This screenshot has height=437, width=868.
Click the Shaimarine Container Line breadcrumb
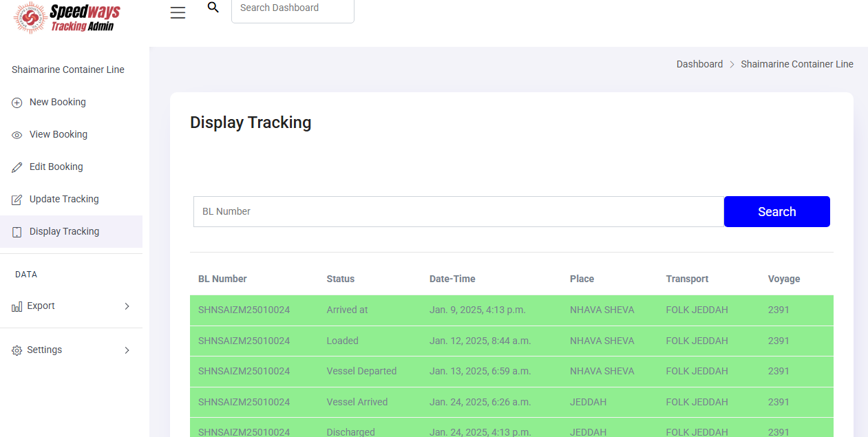[x=796, y=64]
